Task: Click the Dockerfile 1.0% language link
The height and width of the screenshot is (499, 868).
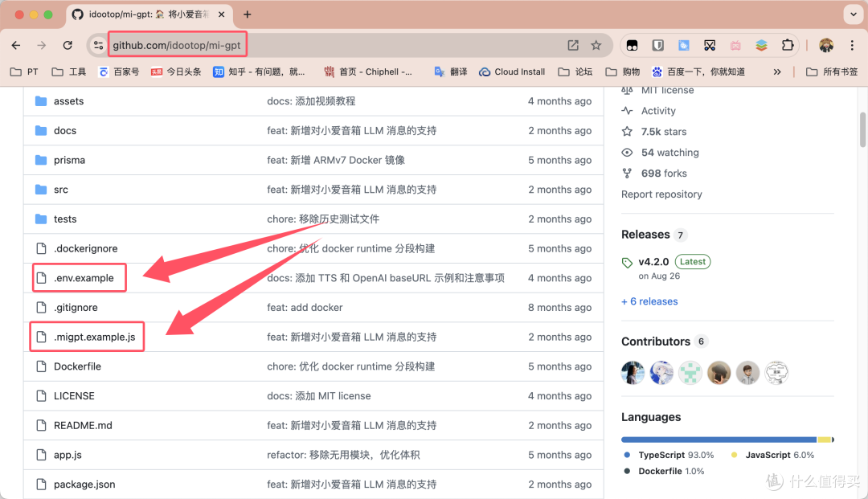Action: (x=664, y=472)
